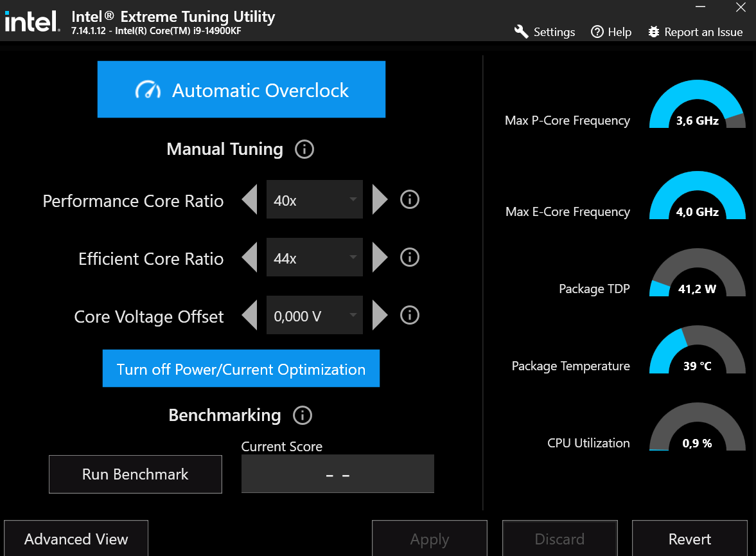Click the "CPU Utilization" label
This screenshot has width=756, height=556.
[589, 443]
